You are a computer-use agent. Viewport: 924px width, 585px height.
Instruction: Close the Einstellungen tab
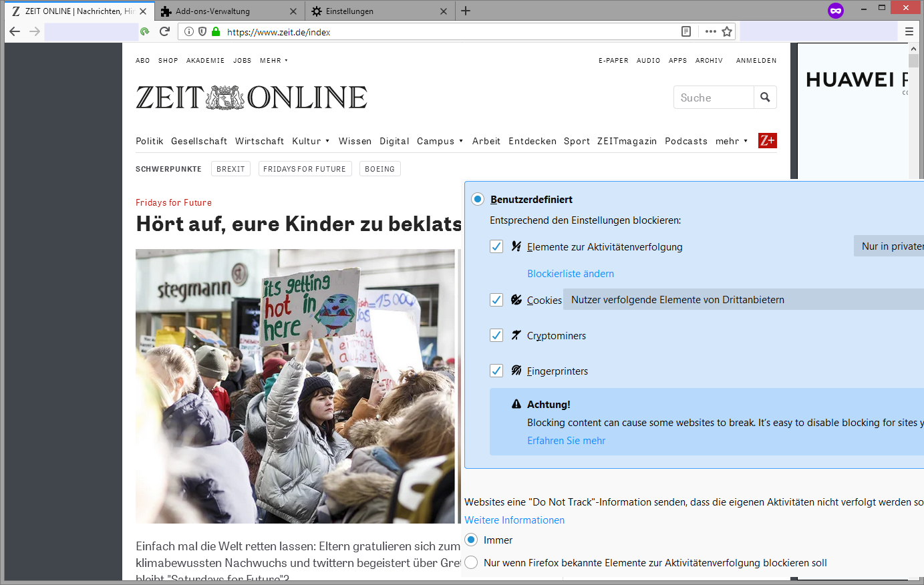click(444, 11)
